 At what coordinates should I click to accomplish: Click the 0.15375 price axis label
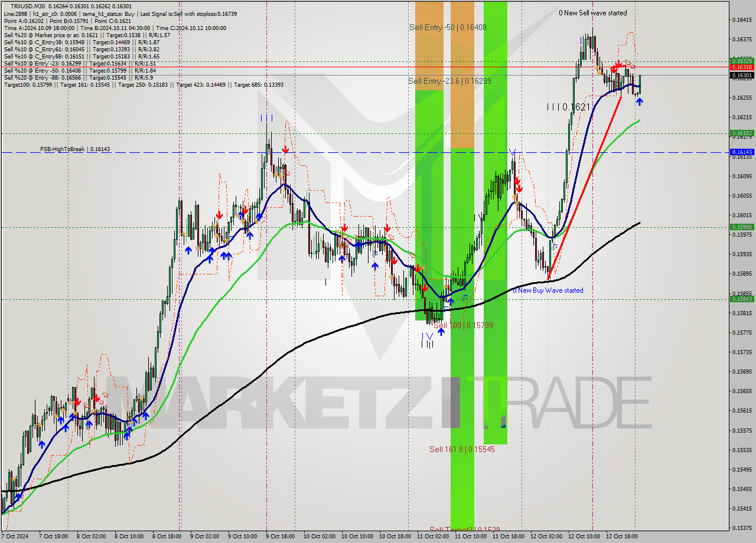742,528
